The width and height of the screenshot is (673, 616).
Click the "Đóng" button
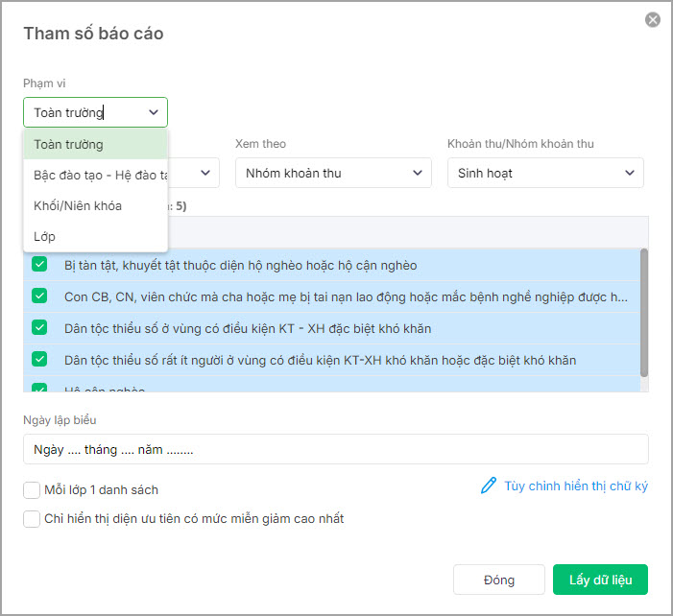click(x=499, y=580)
